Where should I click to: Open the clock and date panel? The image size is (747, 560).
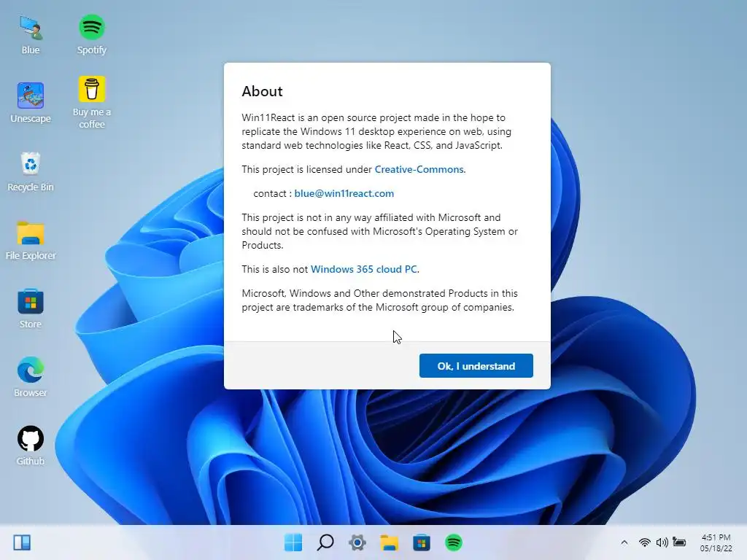[x=716, y=542]
